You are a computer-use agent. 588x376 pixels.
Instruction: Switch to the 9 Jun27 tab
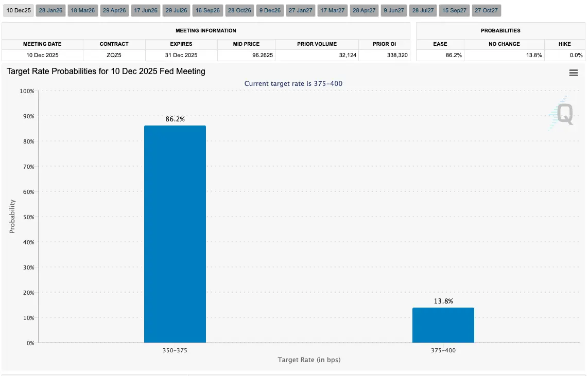point(394,10)
